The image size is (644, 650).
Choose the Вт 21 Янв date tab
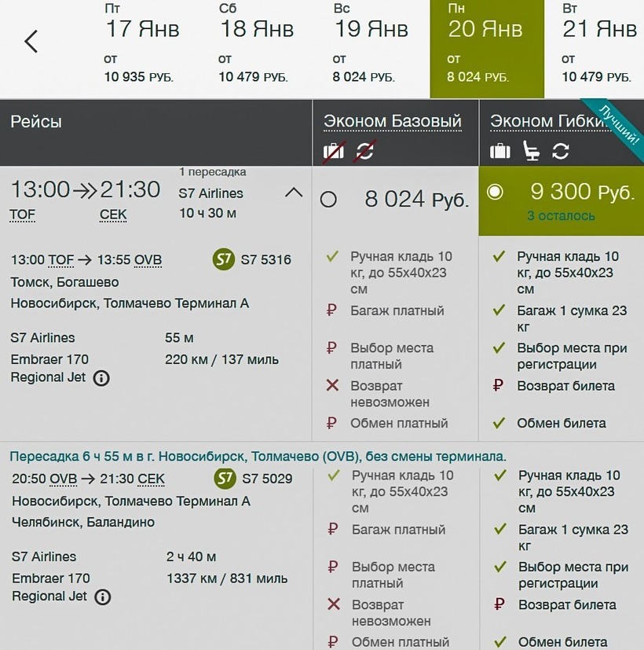click(598, 49)
